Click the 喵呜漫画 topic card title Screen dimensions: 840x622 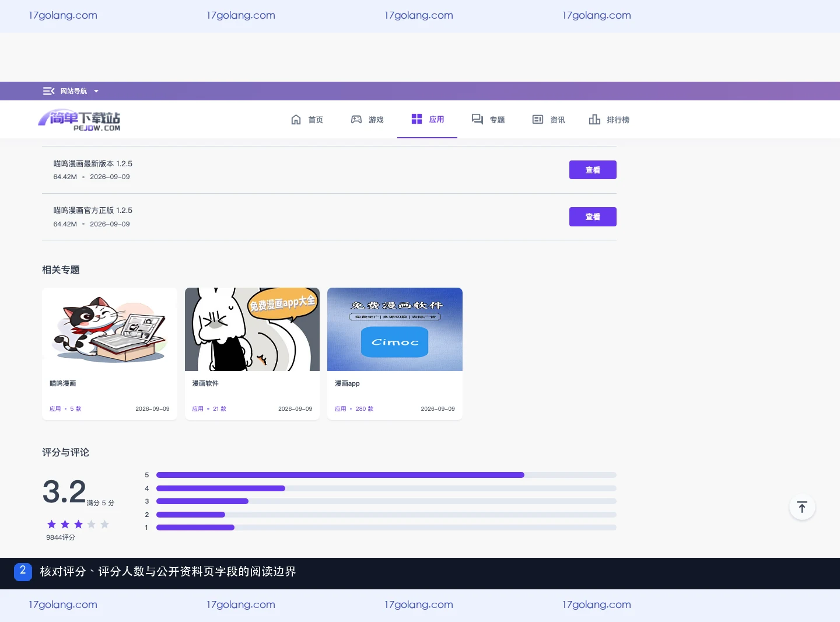click(62, 383)
